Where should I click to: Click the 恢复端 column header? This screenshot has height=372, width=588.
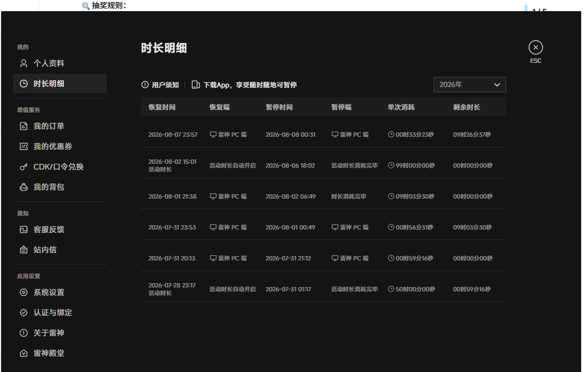tap(220, 107)
